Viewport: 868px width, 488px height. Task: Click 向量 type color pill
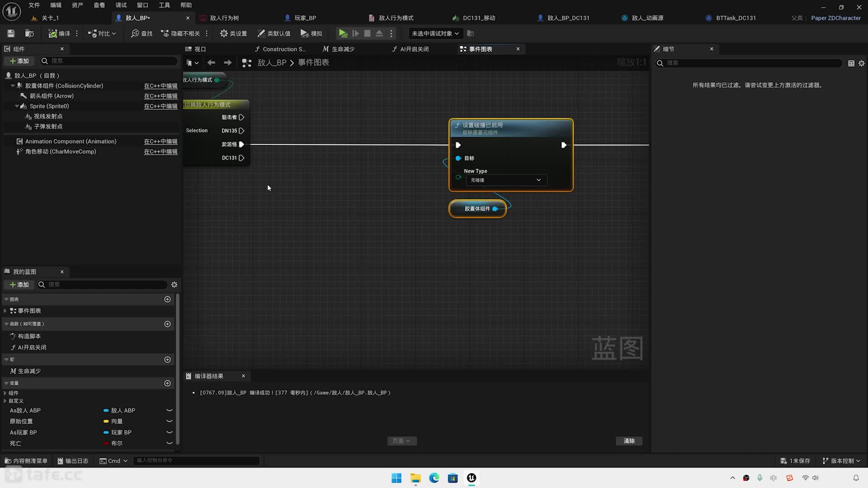click(x=106, y=421)
